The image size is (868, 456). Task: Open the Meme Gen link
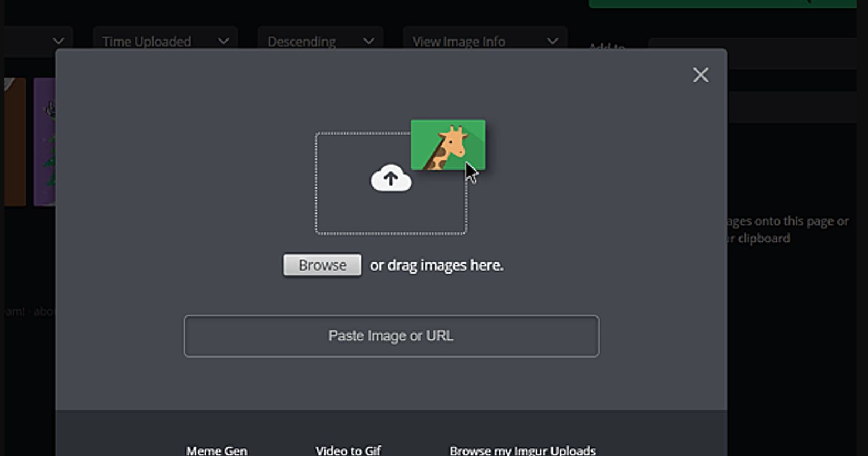click(216, 450)
